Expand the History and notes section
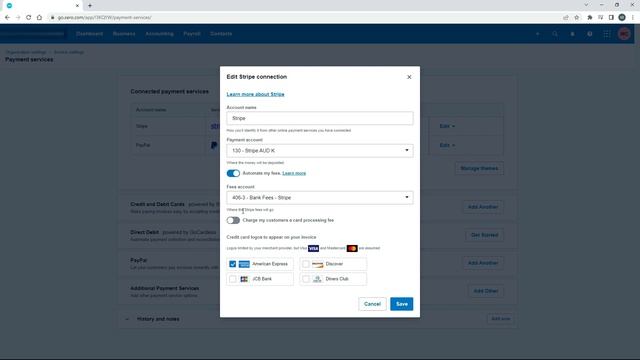The width and height of the screenshot is (640, 360). pyautogui.click(x=127, y=319)
